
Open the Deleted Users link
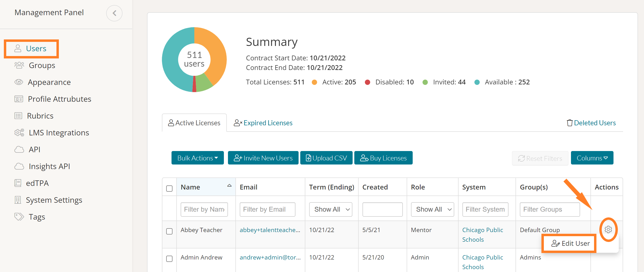[595, 123]
